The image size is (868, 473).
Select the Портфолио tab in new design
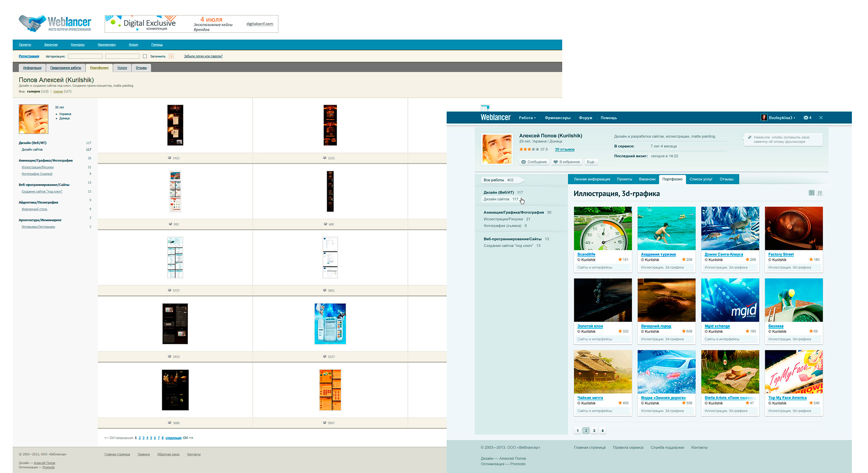pos(672,179)
